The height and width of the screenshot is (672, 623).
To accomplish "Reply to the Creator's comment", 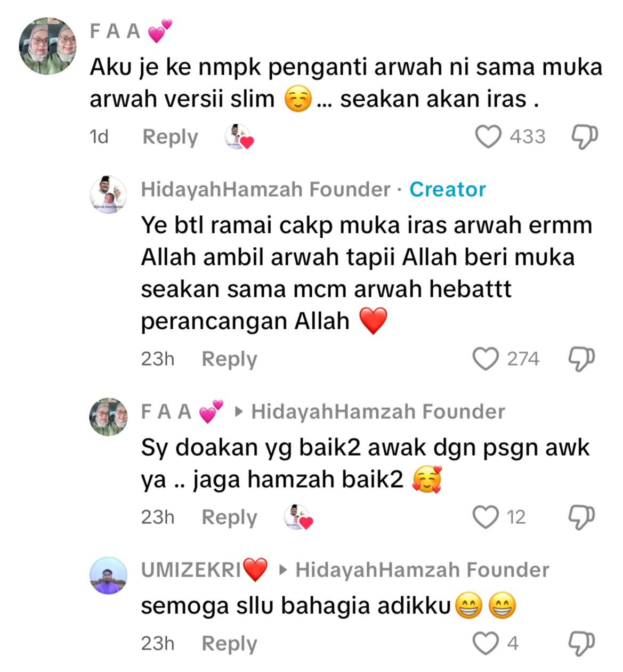I will point(229,359).
